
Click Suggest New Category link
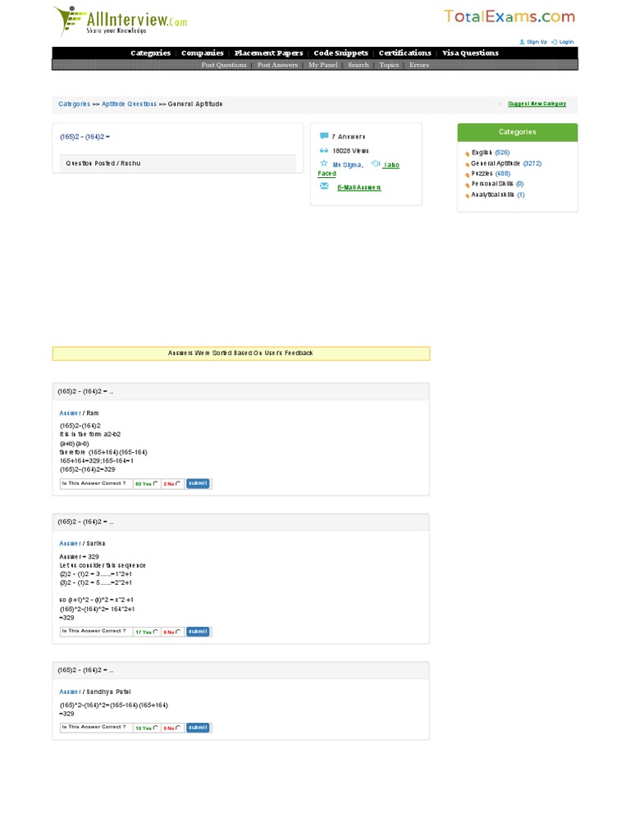point(536,103)
